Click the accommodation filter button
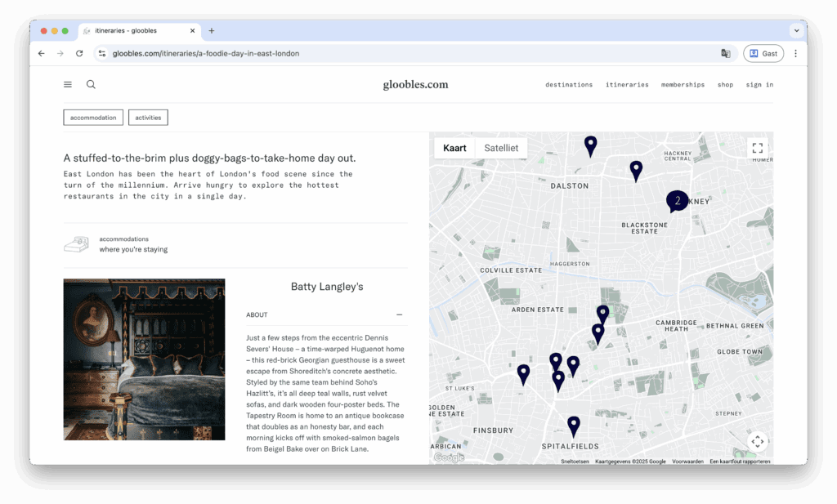 coord(93,118)
